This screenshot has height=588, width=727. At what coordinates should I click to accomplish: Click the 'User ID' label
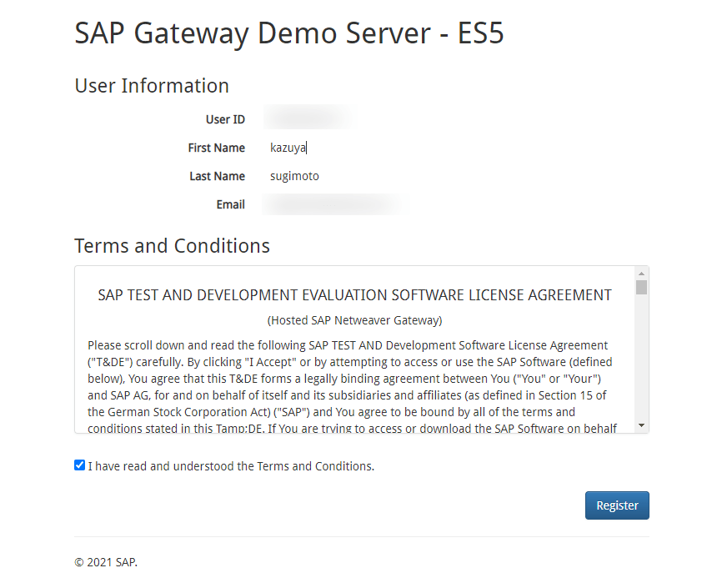pos(225,119)
